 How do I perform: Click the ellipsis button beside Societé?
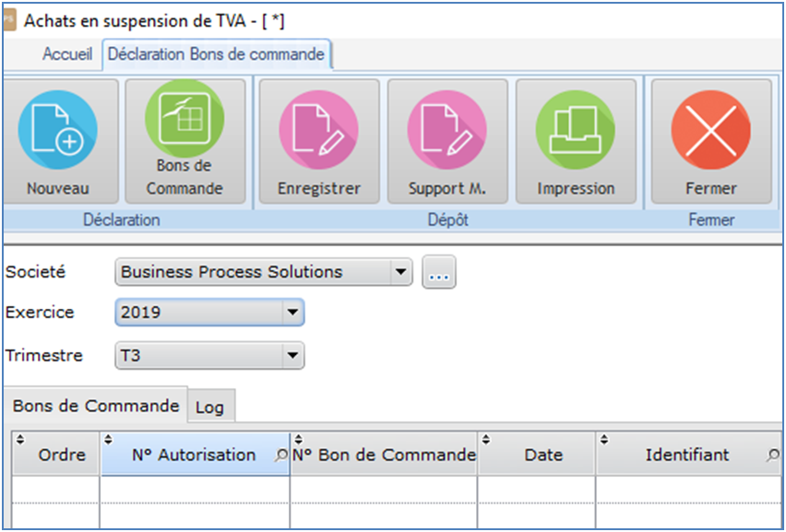438,272
